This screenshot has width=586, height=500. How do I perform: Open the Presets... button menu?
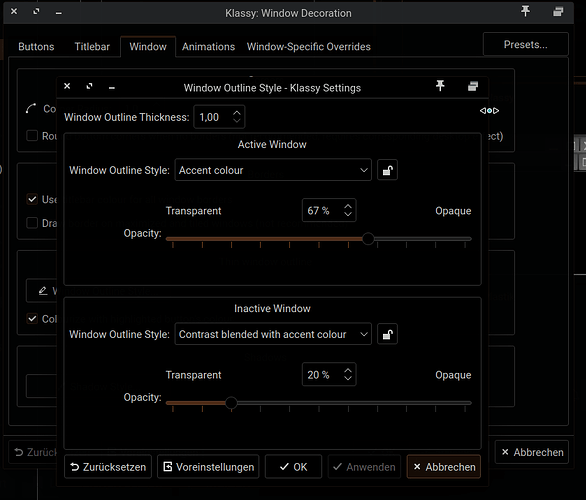525,44
